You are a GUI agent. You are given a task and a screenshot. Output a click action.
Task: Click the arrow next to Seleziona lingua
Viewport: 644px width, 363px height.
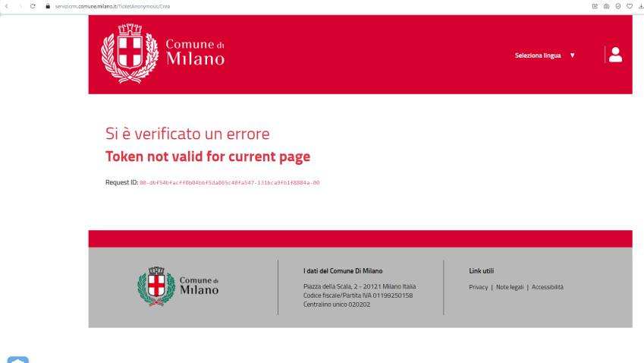click(573, 55)
